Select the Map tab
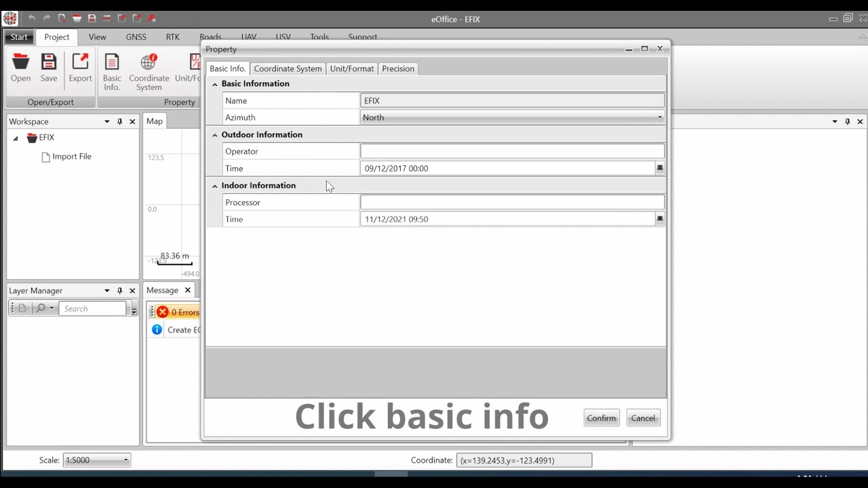Screen dimensions: 868x488 155,121
